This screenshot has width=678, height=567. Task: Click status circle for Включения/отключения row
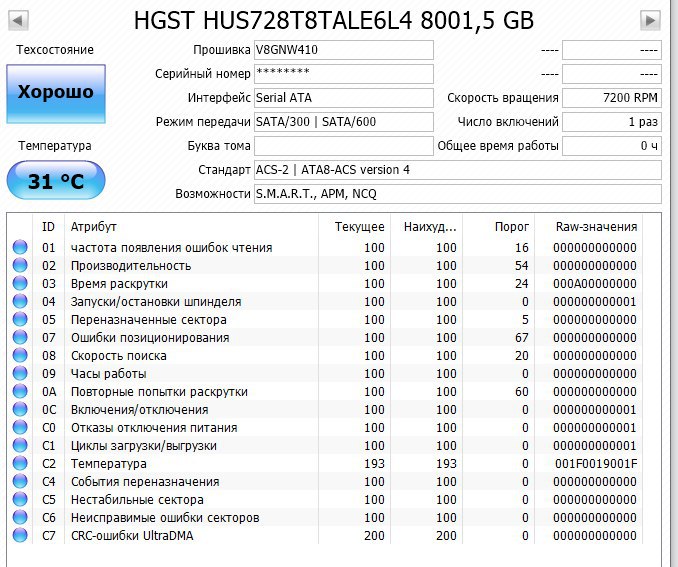pyautogui.click(x=20, y=409)
